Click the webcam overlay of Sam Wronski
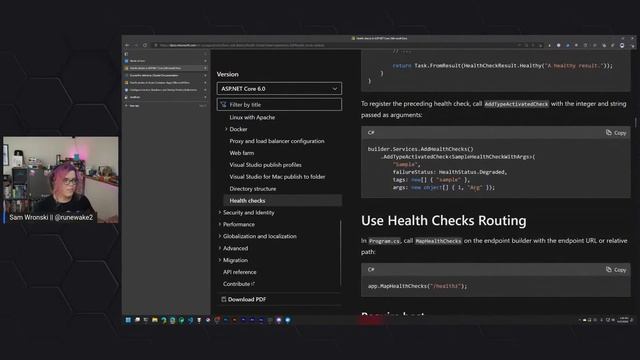The width and height of the screenshot is (640, 360). (x=60, y=180)
